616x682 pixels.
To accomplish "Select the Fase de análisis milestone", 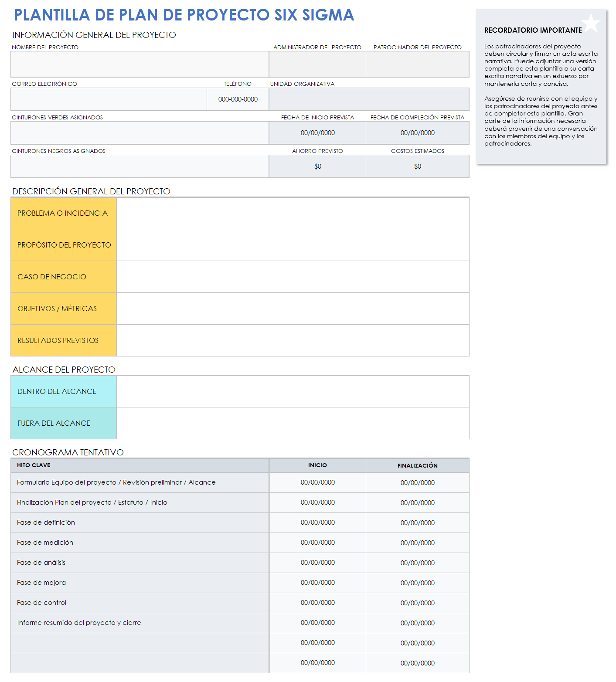I will tap(140, 563).
